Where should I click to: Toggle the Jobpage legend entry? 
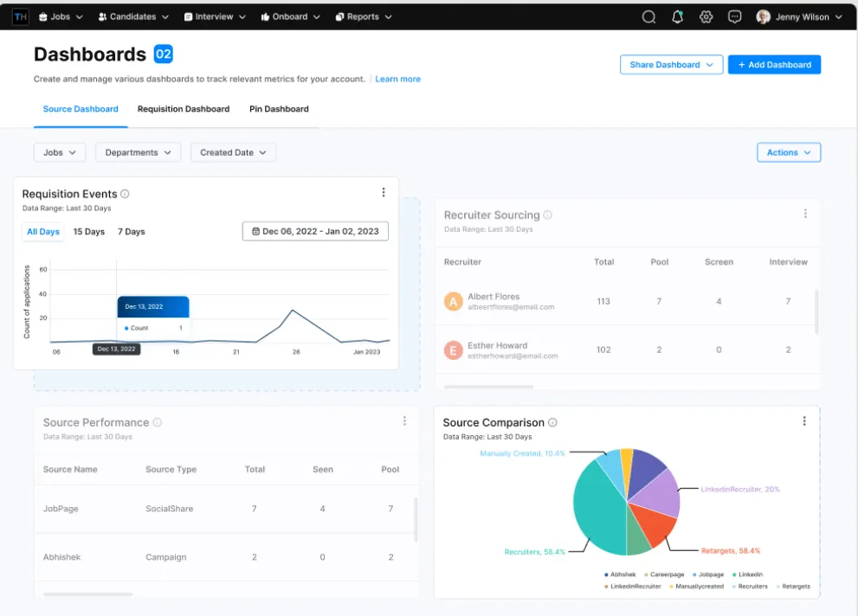[x=708, y=574]
